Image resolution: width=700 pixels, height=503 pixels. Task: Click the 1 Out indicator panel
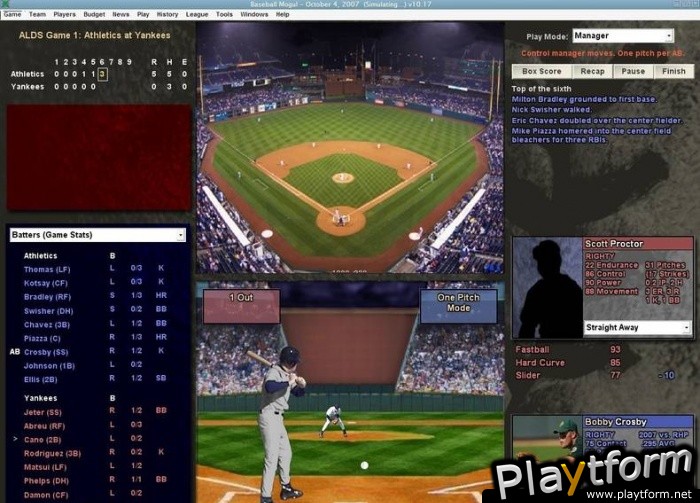coord(242,306)
